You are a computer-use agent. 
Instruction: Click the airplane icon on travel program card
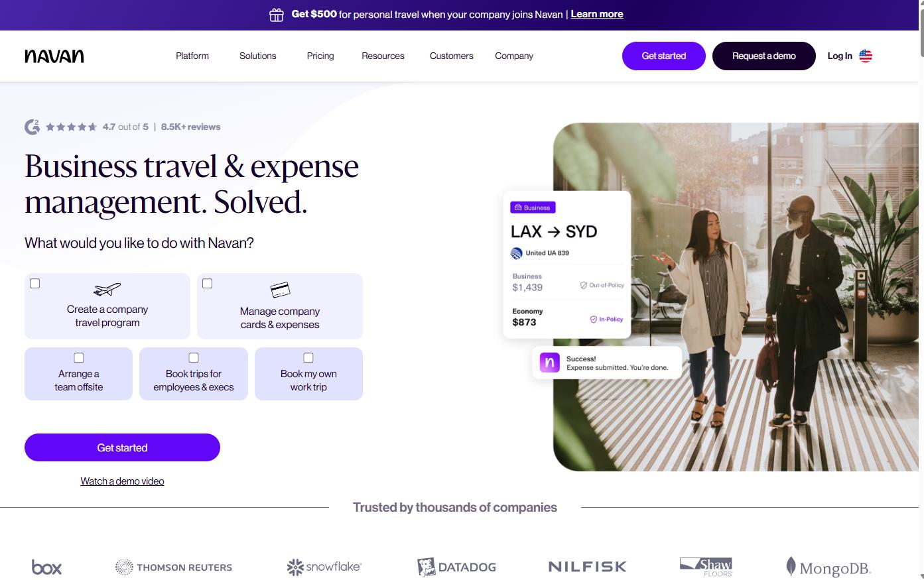point(107,289)
